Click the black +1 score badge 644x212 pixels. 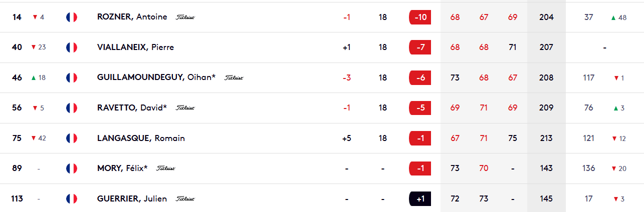pyautogui.click(x=420, y=198)
